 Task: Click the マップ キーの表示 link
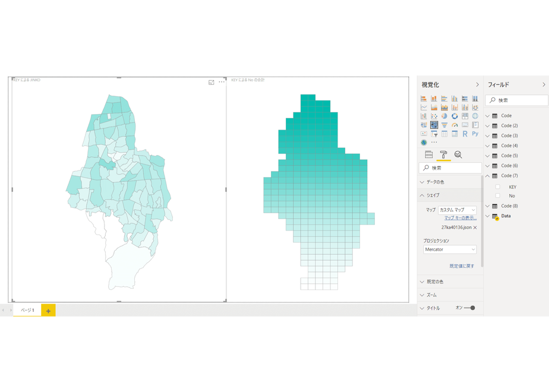(x=460, y=218)
